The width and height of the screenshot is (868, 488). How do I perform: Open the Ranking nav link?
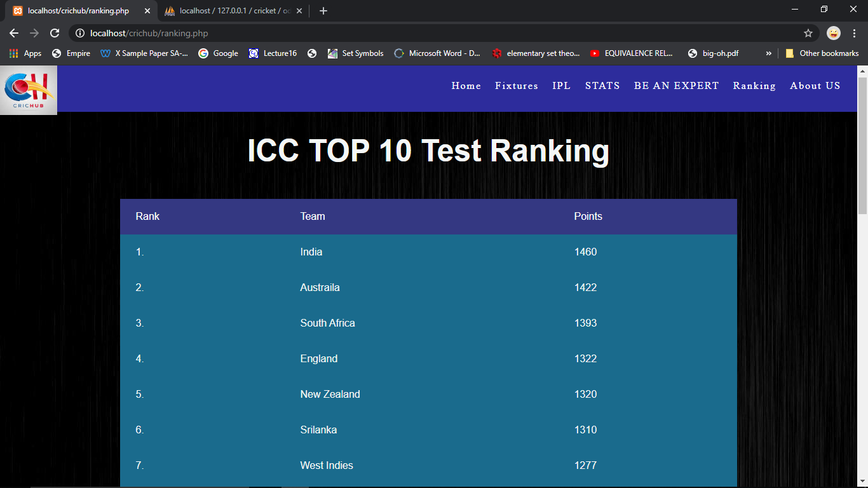(754, 86)
